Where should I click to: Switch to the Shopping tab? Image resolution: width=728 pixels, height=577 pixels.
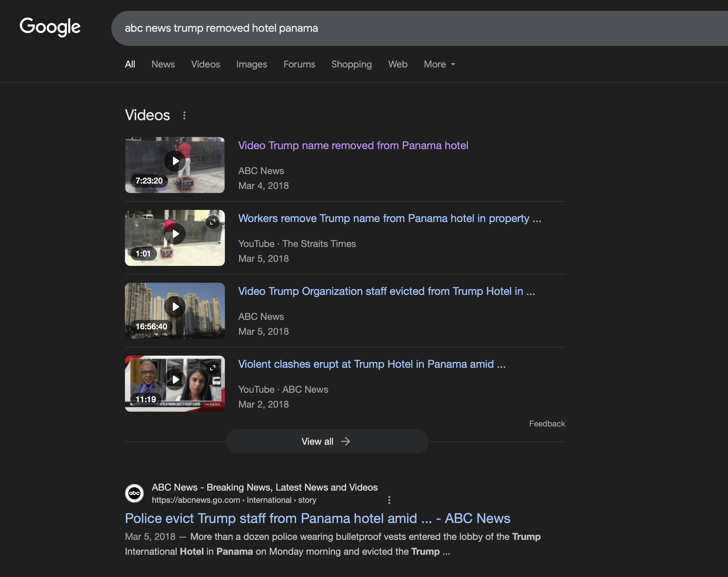(352, 64)
